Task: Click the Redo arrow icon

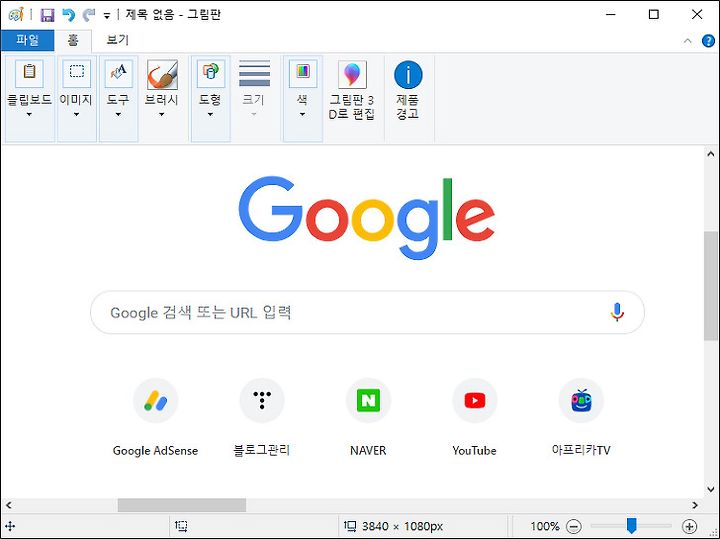Action: [88, 15]
